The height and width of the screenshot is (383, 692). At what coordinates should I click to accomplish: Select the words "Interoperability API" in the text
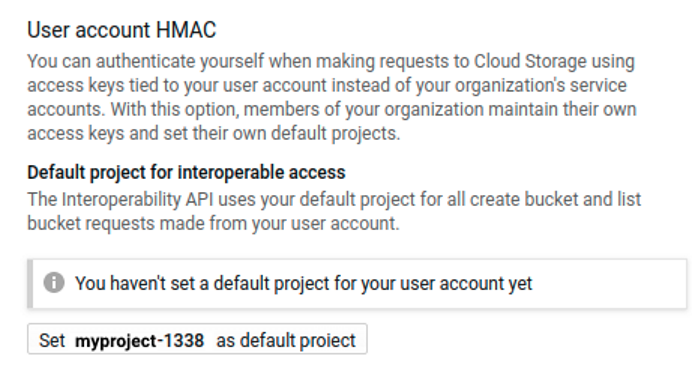point(137,199)
